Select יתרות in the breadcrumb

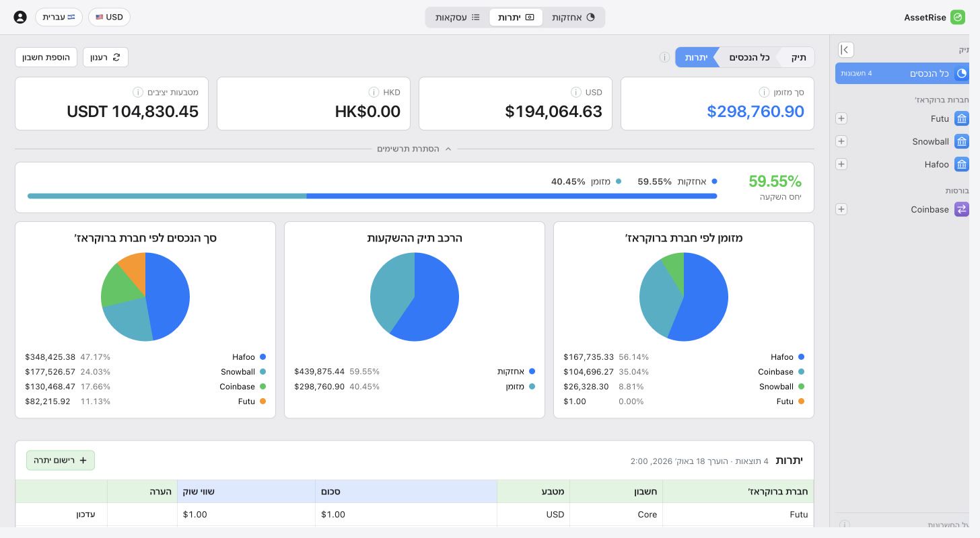point(697,57)
